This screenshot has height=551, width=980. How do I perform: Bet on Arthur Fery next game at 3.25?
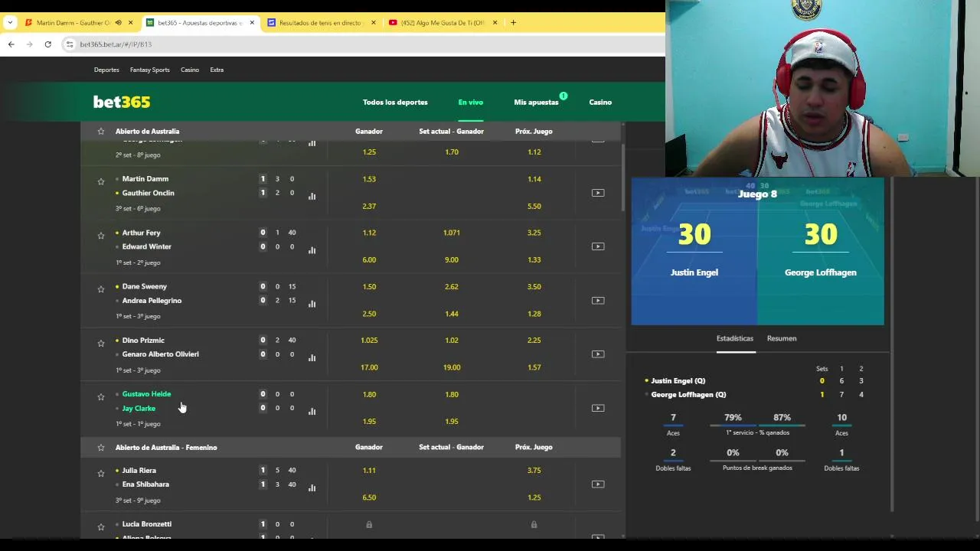534,233
